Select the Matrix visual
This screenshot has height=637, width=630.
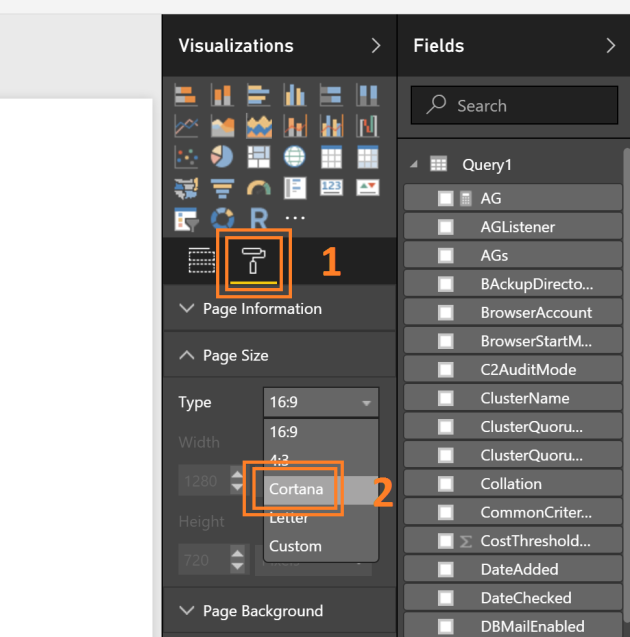368,157
